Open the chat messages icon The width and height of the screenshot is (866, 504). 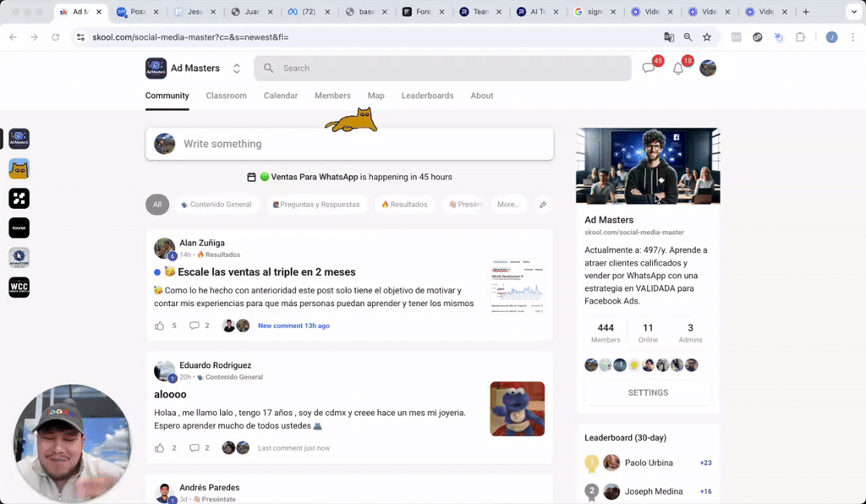click(x=649, y=68)
